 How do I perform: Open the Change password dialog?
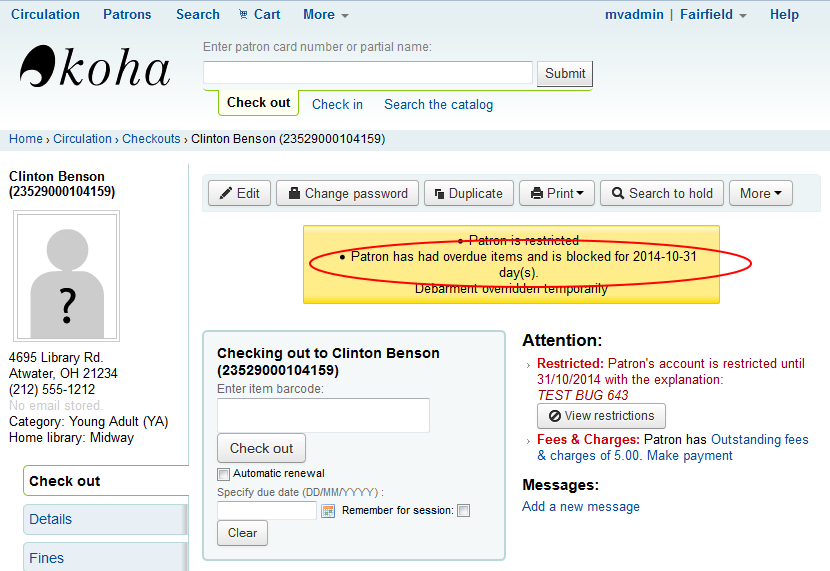[x=346, y=193]
